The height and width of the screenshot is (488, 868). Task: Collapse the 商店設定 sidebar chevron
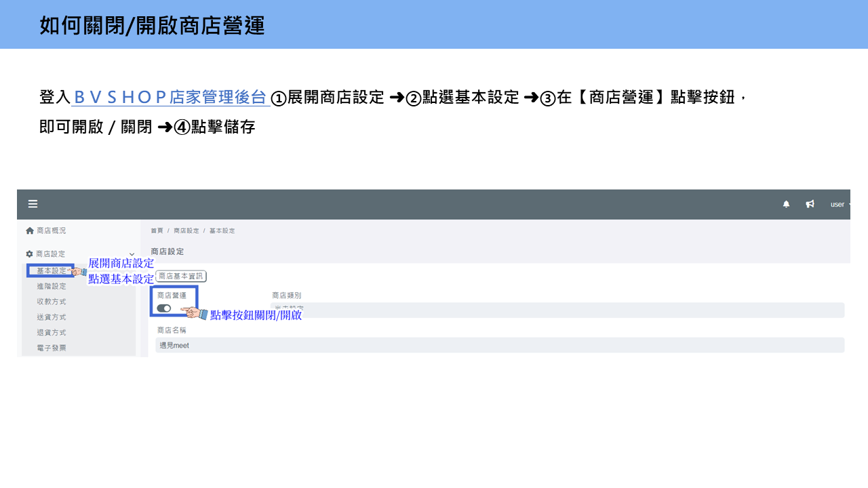[132, 255]
